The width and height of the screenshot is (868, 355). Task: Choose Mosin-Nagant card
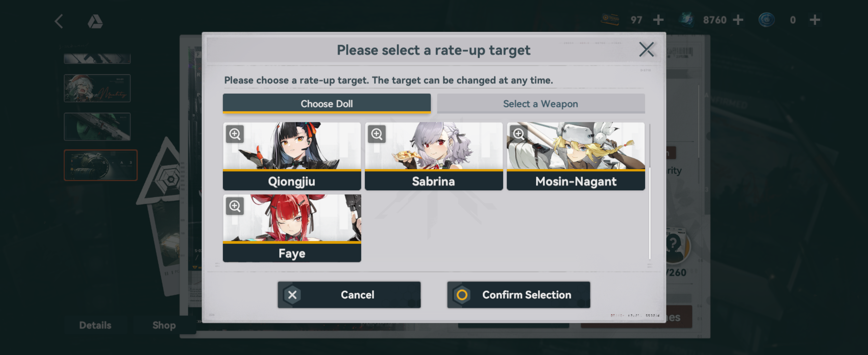click(575, 156)
